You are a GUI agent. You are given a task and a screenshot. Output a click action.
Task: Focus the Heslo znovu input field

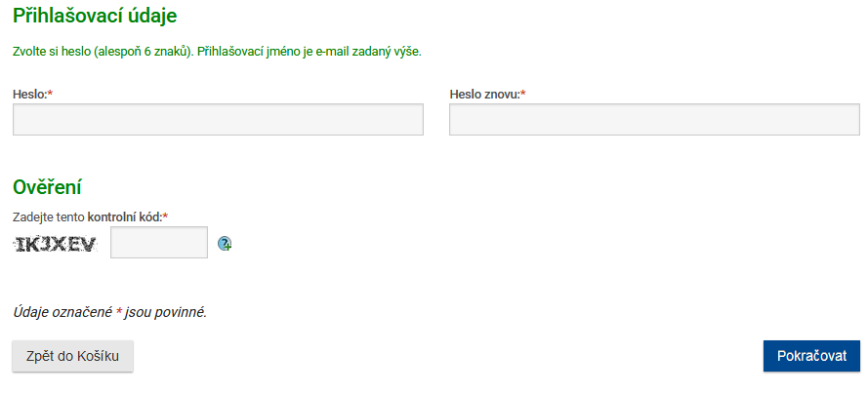tap(654, 120)
